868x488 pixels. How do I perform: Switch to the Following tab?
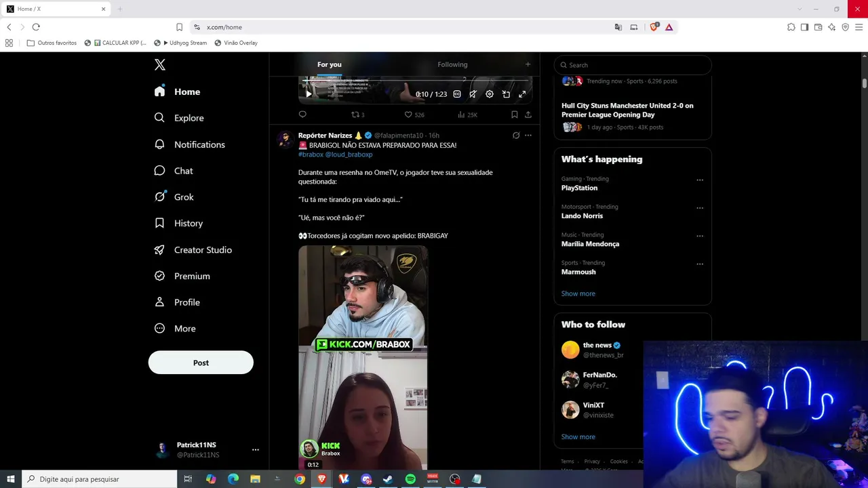[x=452, y=64]
